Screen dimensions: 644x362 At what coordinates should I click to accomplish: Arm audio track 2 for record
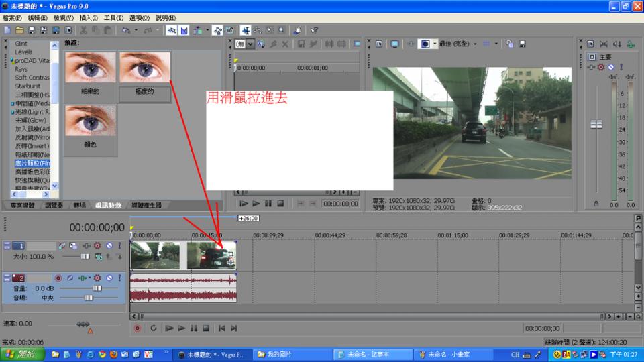pyautogui.click(x=58, y=277)
